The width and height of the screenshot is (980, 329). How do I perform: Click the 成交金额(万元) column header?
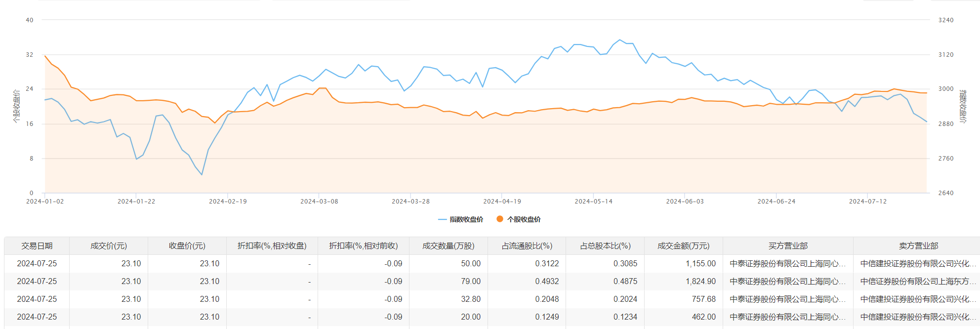(683, 246)
